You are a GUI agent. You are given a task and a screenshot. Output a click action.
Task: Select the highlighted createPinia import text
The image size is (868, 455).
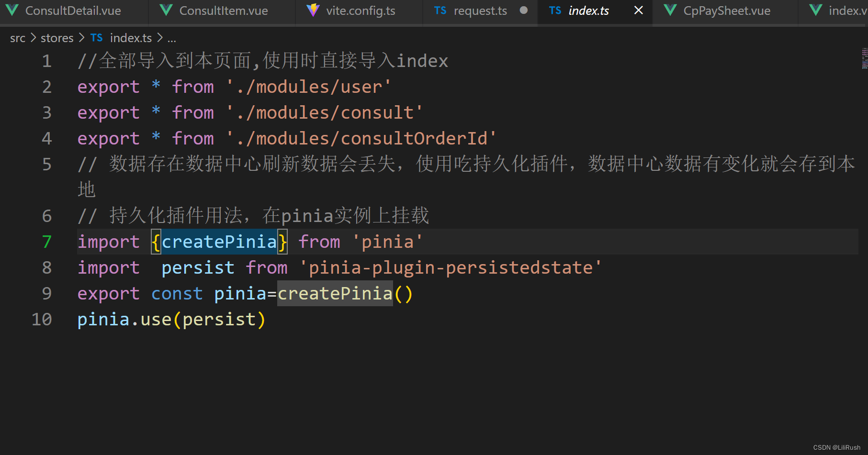(220, 242)
